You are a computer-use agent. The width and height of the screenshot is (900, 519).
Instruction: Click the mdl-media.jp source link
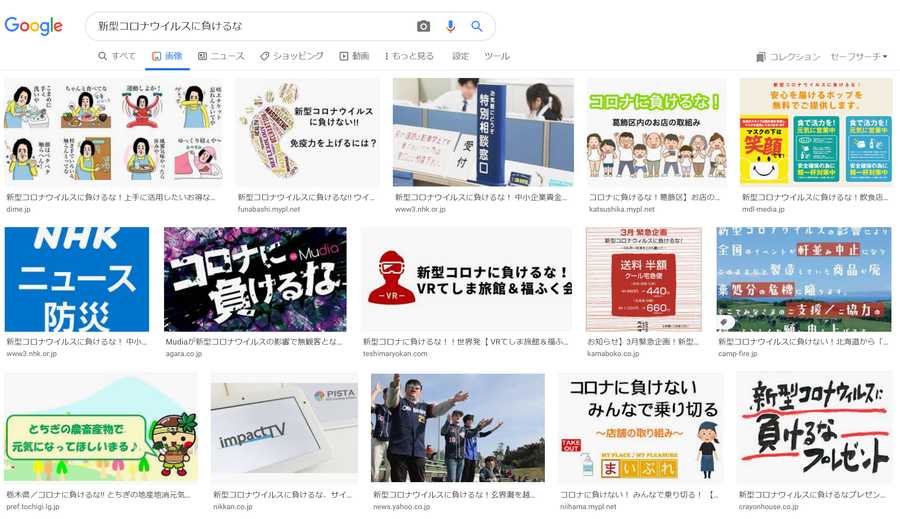(x=763, y=210)
